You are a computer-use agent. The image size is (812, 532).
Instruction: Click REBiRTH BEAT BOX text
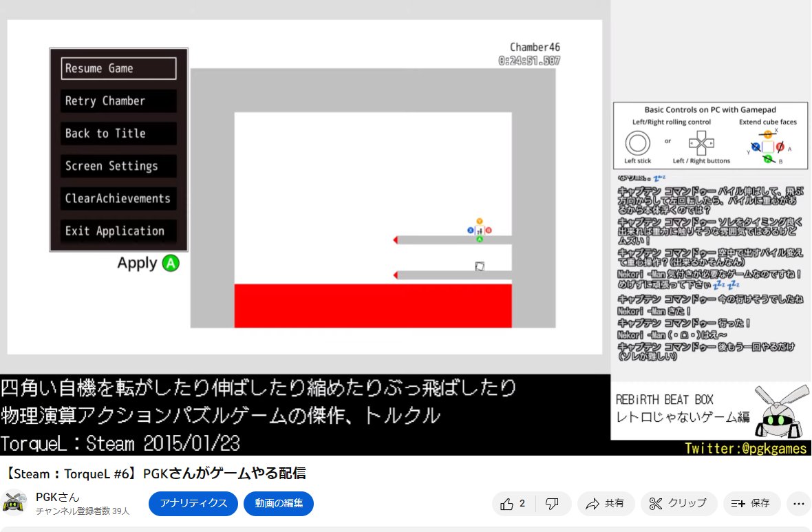(x=665, y=400)
